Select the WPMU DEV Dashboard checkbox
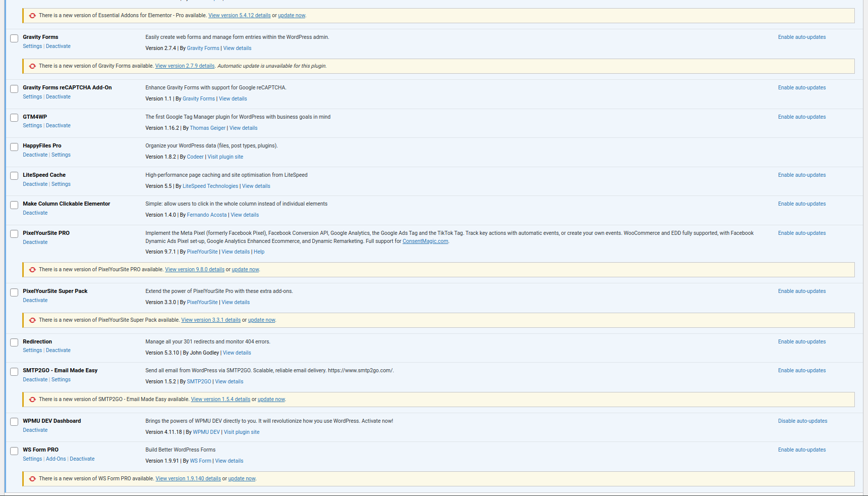Image resolution: width=868 pixels, height=496 pixels. (14, 422)
